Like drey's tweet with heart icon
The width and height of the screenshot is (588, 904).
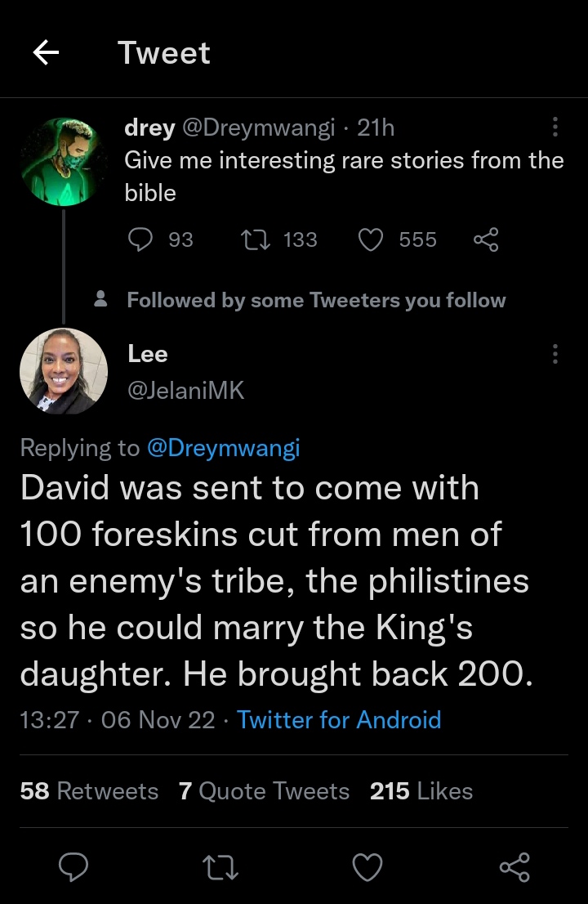[372, 239]
